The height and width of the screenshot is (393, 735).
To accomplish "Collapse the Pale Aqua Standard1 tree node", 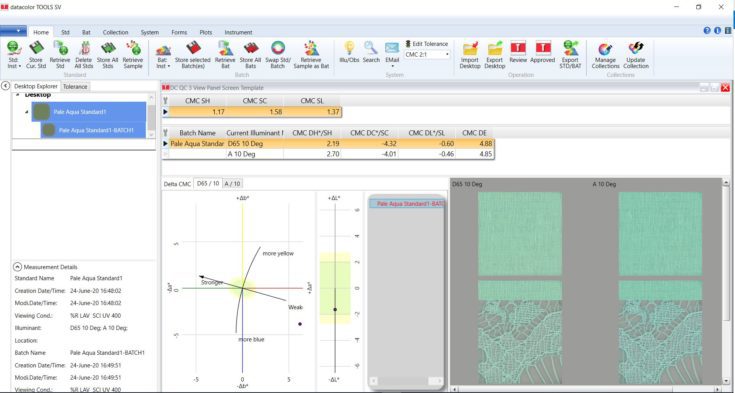I will coord(27,112).
